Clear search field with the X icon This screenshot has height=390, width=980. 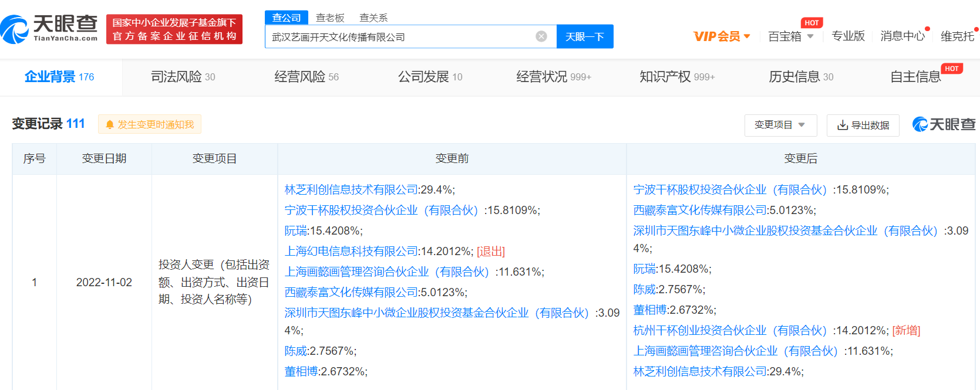point(541,36)
